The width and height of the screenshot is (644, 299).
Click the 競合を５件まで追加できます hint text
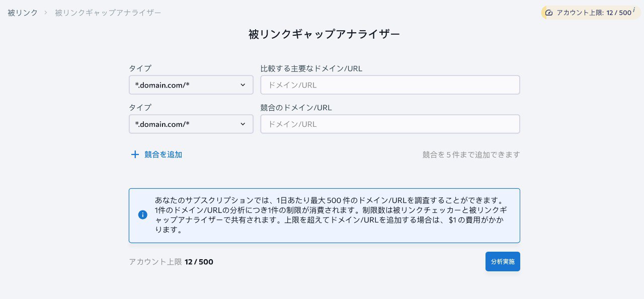point(471,155)
